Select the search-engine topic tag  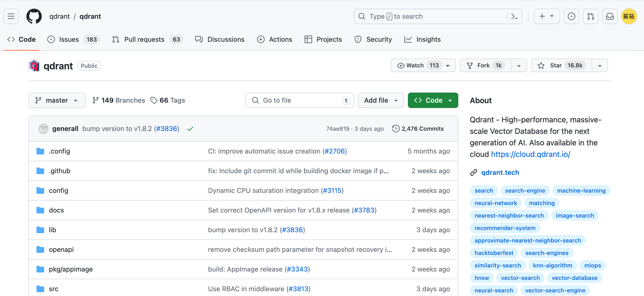tap(525, 190)
